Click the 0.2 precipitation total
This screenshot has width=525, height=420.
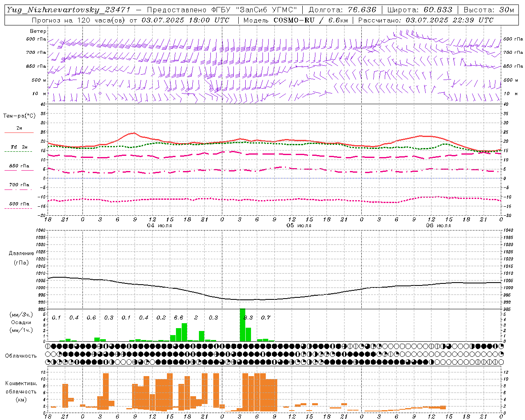(161, 317)
